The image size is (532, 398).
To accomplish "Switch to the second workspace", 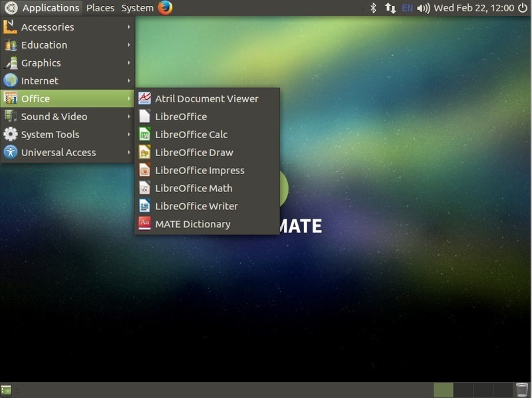I will coord(464,390).
